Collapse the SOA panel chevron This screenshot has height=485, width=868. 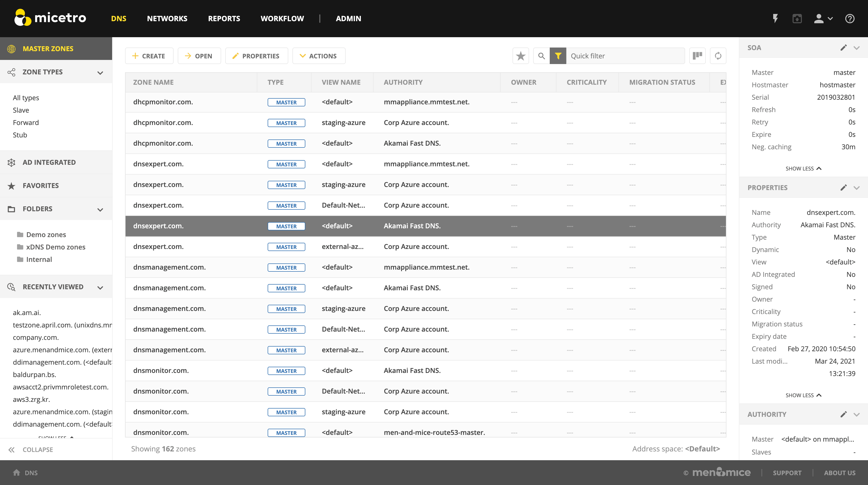tap(857, 48)
